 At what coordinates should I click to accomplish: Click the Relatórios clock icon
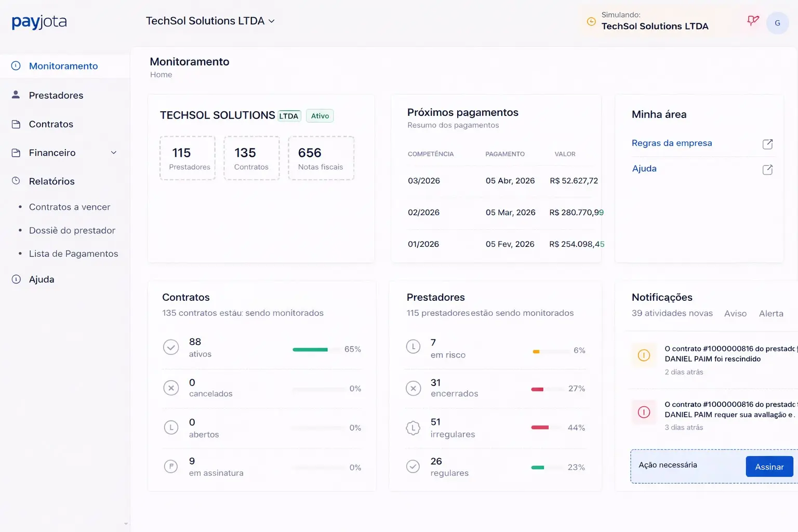16,181
